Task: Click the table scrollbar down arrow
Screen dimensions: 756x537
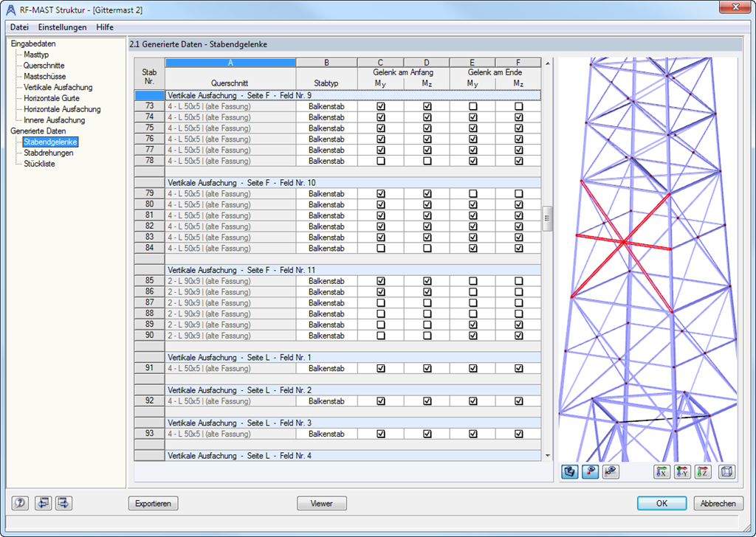Action: pos(548,456)
